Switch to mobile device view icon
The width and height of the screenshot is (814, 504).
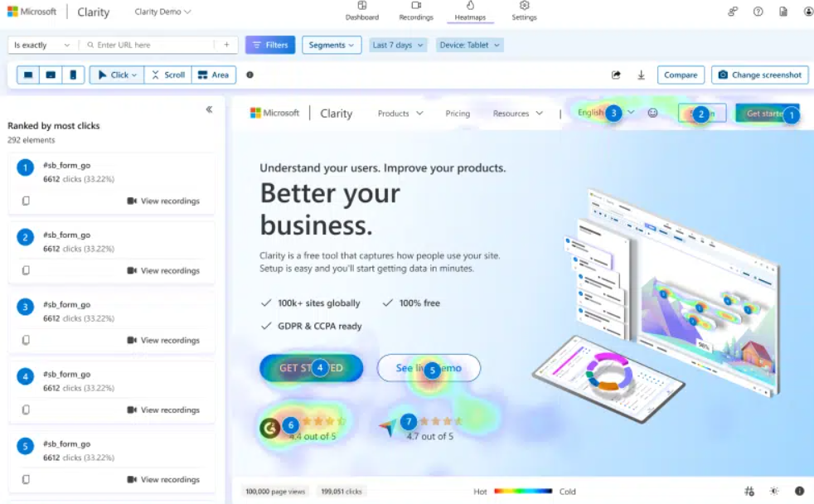click(x=73, y=75)
